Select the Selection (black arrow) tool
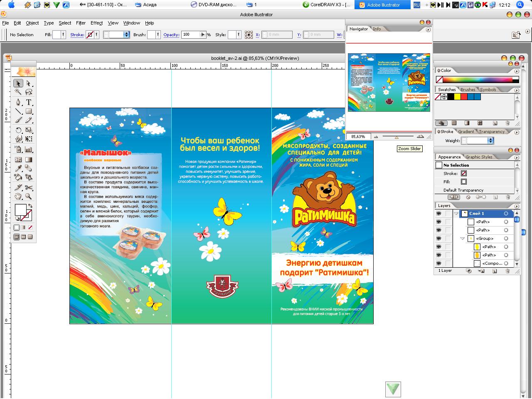This screenshot has height=399, width=532. tap(18, 83)
